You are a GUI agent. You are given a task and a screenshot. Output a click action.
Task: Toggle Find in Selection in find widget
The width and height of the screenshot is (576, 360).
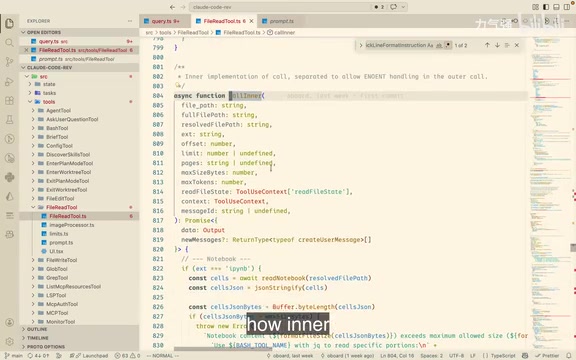(x=507, y=45)
